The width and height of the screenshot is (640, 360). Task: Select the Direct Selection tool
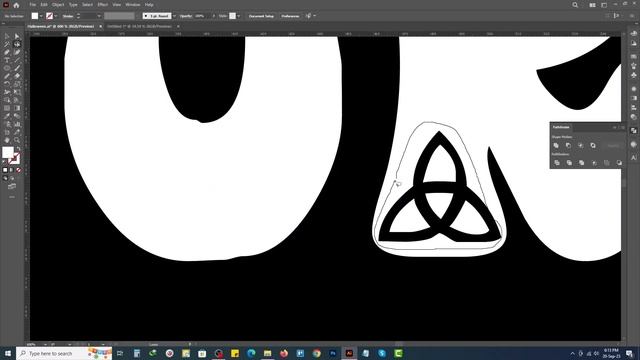pyautogui.click(x=17, y=36)
